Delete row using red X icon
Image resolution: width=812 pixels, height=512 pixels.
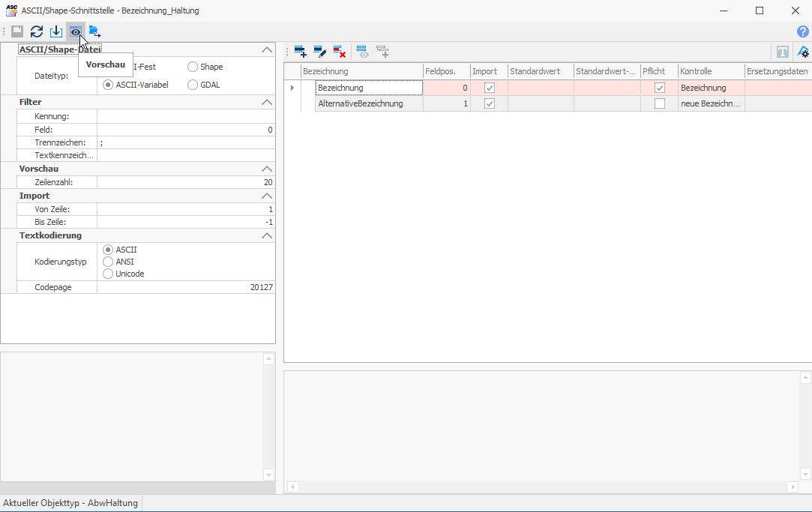[x=339, y=52]
